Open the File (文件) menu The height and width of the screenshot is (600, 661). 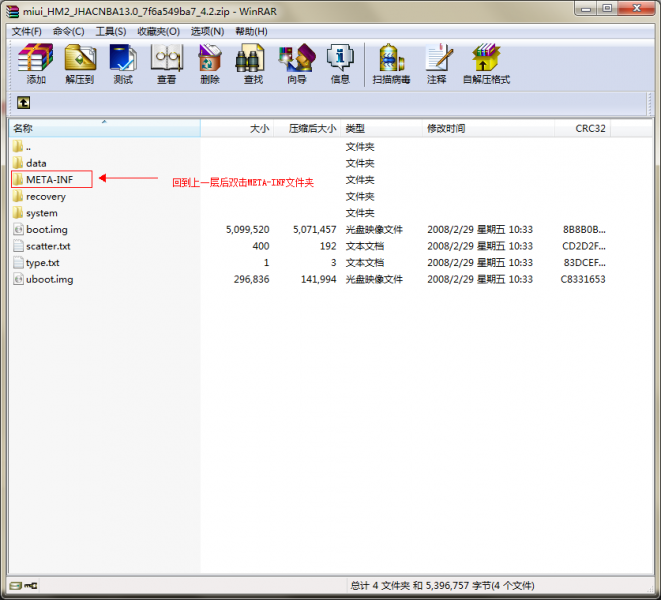[x=26, y=32]
